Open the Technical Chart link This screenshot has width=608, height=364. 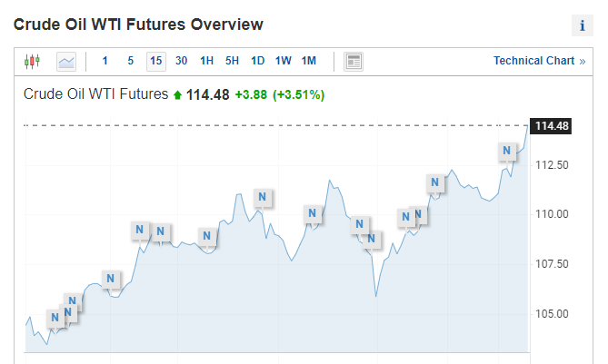click(x=539, y=61)
